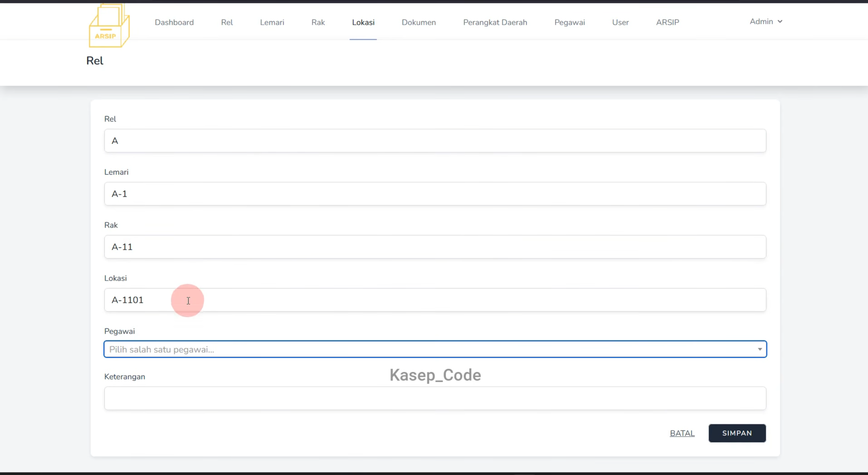The width and height of the screenshot is (868, 475).
Task: Focus the Lemari field with A-1
Action: point(435,194)
